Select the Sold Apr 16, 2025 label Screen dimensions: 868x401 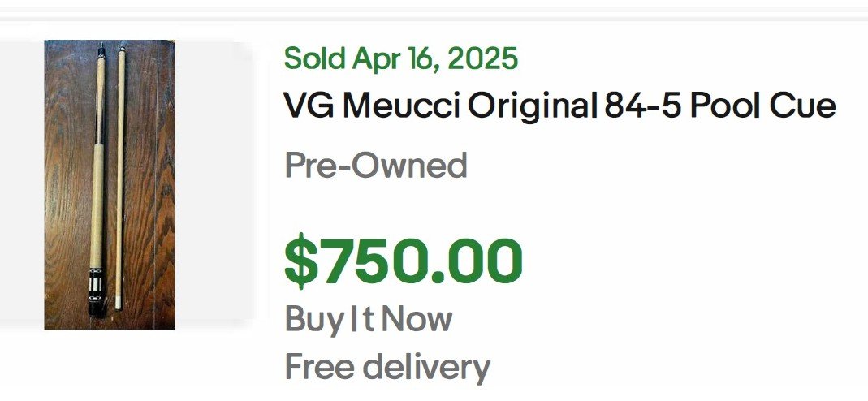(401, 58)
